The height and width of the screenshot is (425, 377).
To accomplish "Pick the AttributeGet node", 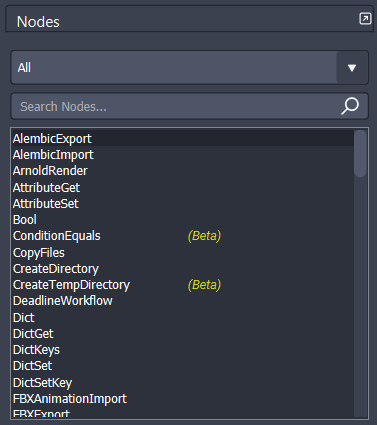I will click(x=183, y=187).
